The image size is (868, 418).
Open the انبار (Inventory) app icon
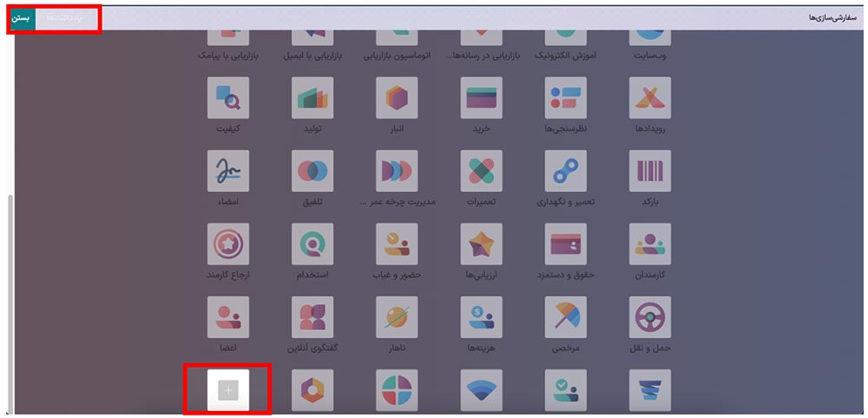pyautogui.click(x=397, y=98)
